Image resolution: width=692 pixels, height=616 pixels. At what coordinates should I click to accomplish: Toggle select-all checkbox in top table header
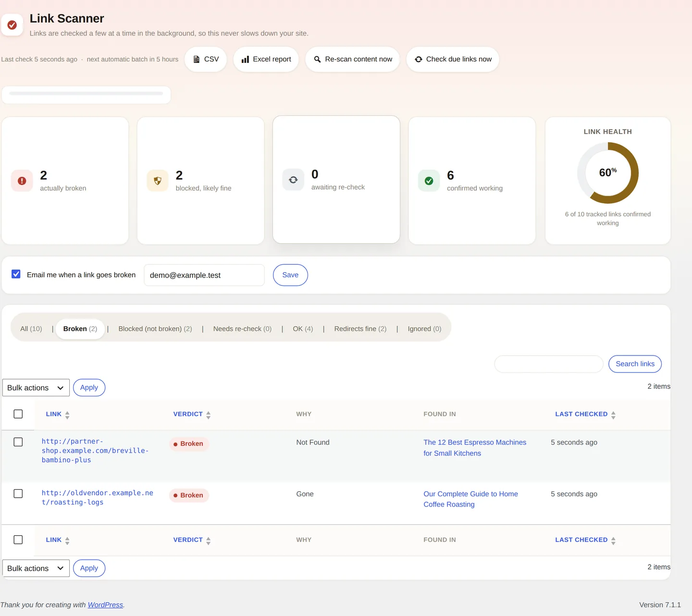coord(18,414)
